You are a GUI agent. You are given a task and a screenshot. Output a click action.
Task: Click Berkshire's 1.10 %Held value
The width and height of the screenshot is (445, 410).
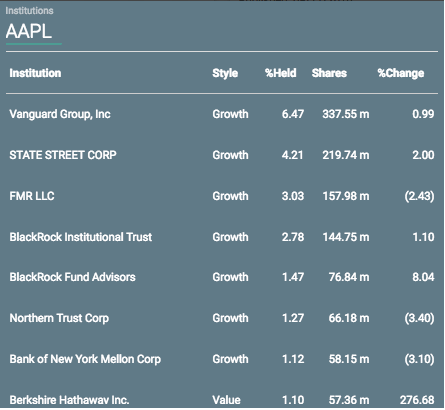tap(293, 400)
